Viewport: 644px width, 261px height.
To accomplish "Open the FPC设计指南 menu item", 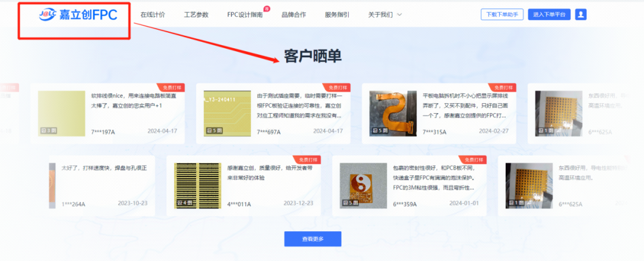I will 244,15.
